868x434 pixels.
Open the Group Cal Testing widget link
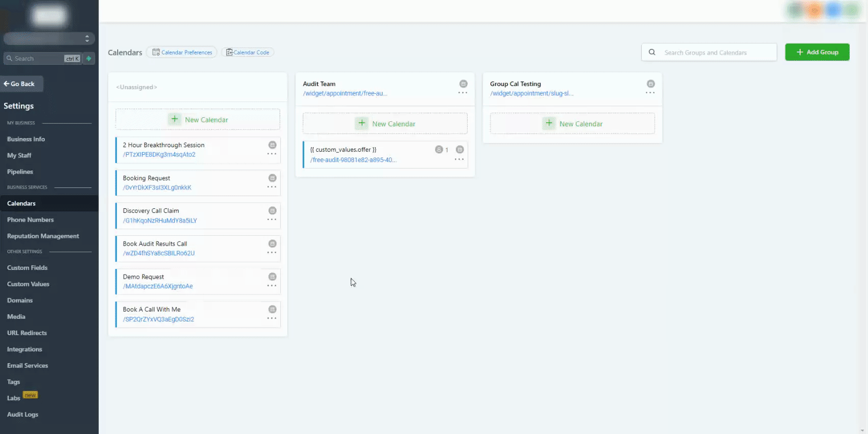pyautogui.click(x=532, y=93)
